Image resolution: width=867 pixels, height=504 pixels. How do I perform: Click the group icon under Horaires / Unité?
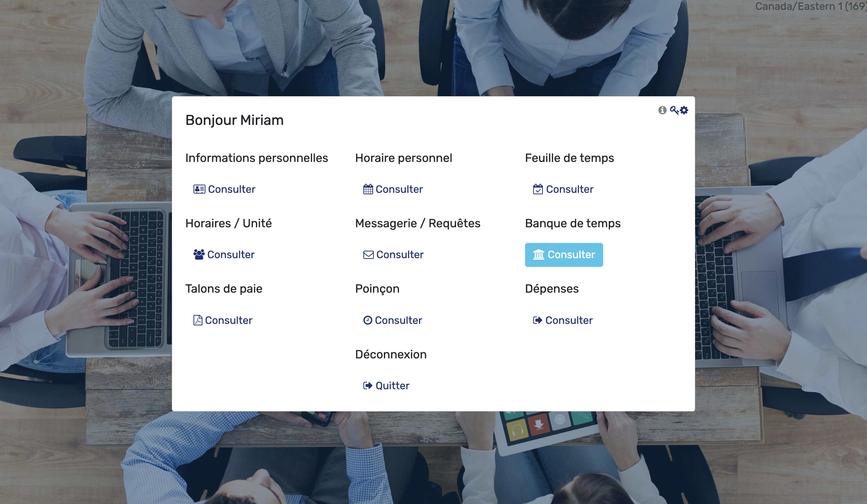(199, 255)
